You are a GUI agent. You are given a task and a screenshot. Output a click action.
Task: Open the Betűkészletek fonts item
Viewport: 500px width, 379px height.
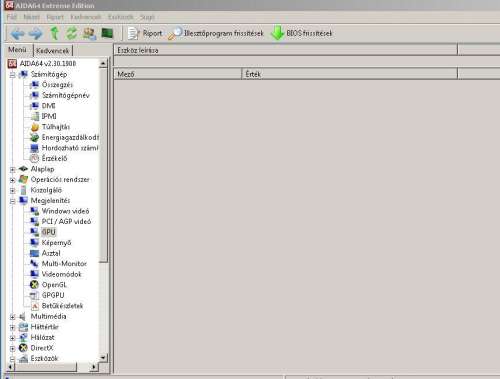pos(62,306)
